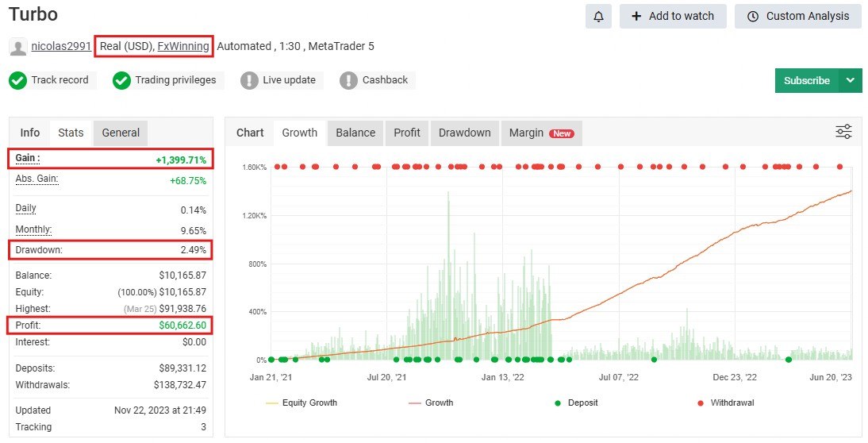Click the Abs. Gain label
Viewport: 868px width, 443px height.
click(x=37, y=179)
